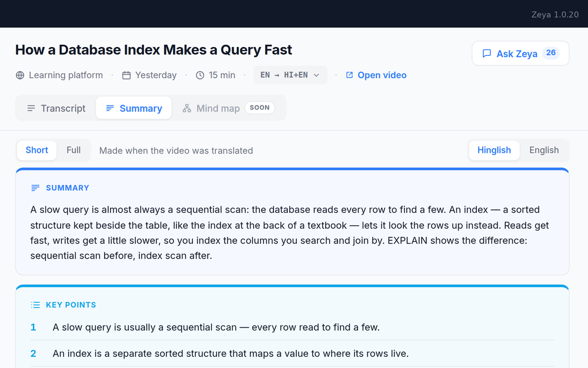The width and height of the screenshot is (588, 368).
Task: Click the '15 min' duration text
Action: tap(222, 75)
